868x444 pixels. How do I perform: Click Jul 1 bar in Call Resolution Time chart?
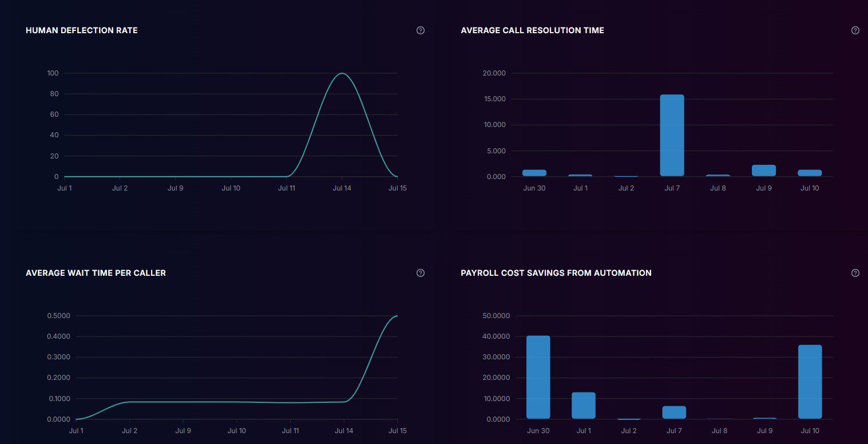click(x=580, y=175)
